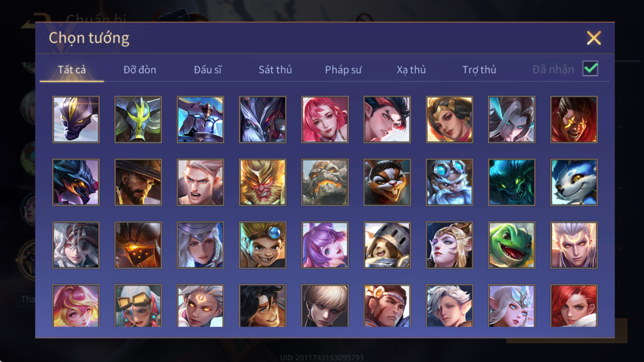644x362 pixels.
Task: Select the blue-white fox hero portrait
Action: [574, 182]
